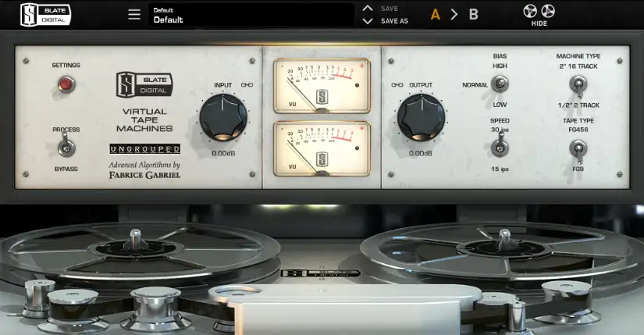Click the lower VU meter

(x=322, y=148)
